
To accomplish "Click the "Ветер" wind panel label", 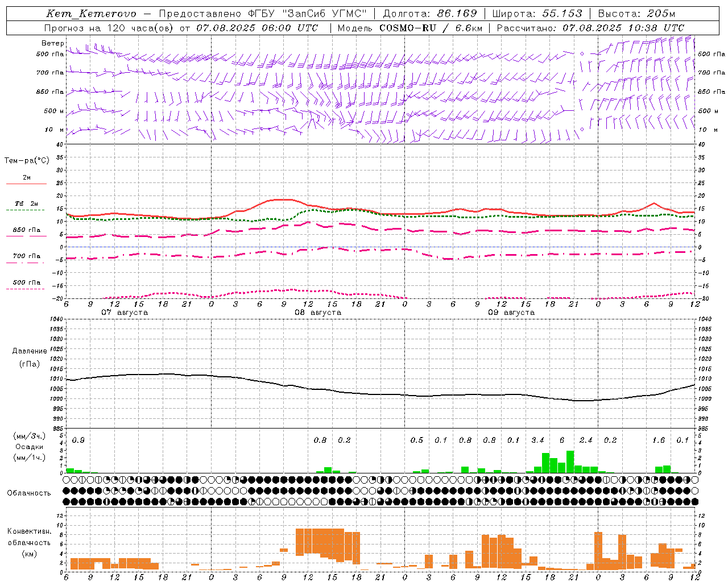I will (53, 43).
